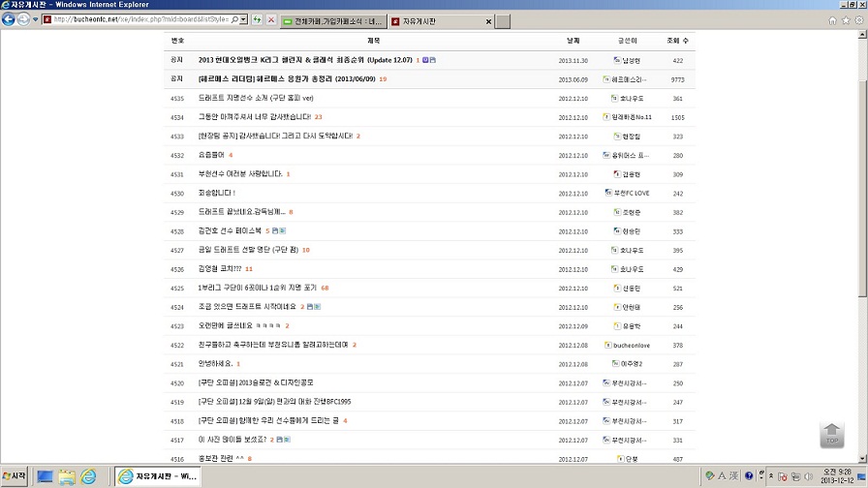
Task: Click the clock showing 9:28
Action: coord(837,475)
